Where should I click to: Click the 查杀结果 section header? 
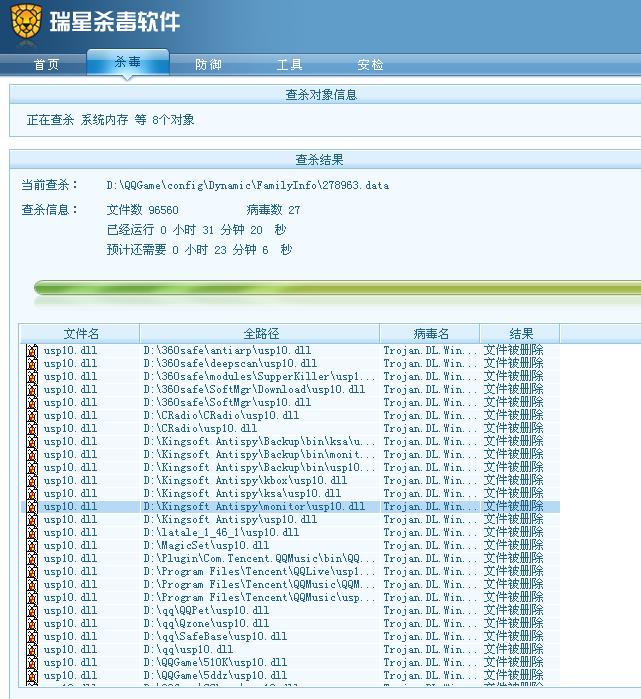pos(319,160)
